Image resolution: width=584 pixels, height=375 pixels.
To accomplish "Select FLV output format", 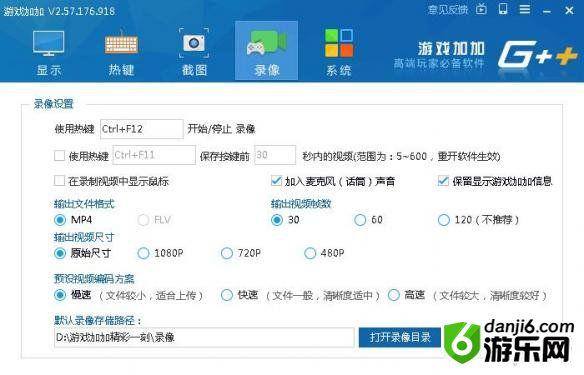I will point(143,220).
